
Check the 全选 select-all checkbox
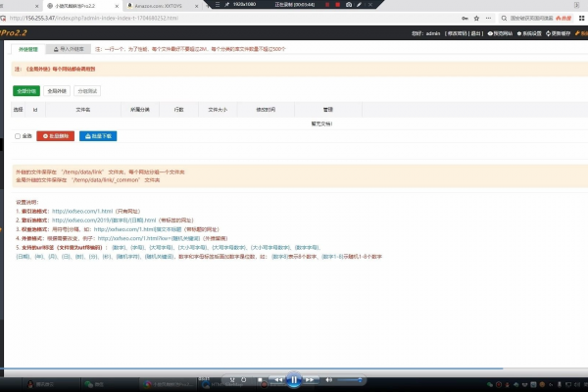point(18,136)
